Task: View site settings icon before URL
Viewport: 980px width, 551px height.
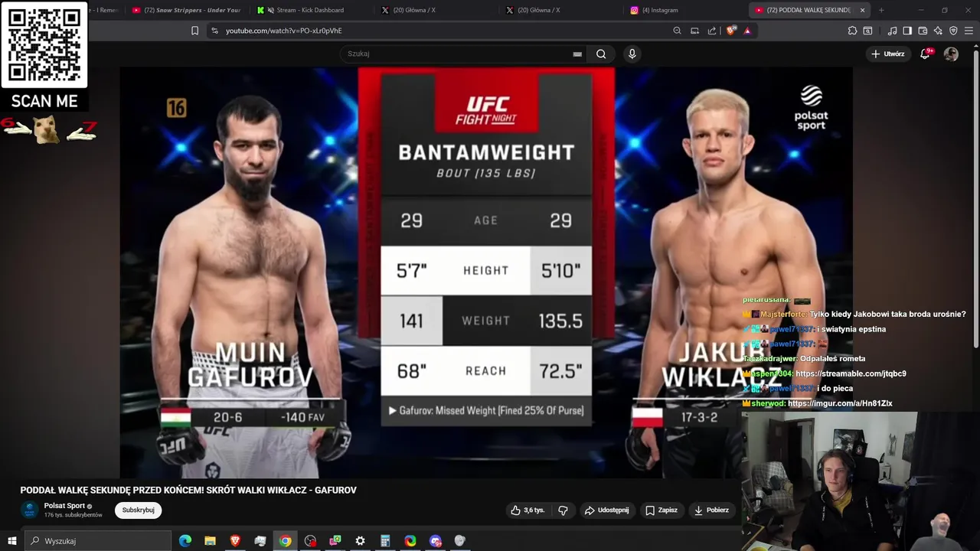Action: point(214,31)
